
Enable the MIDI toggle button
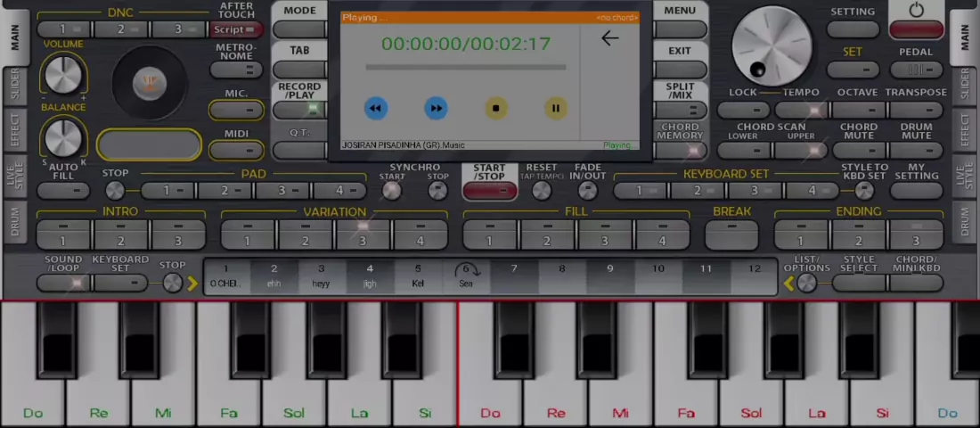236,150
